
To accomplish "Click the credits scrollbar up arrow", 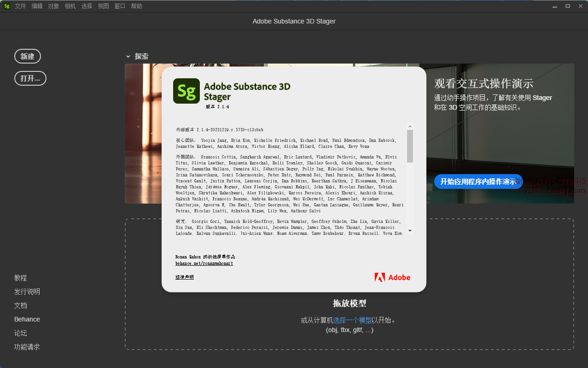I will (410, 126).
